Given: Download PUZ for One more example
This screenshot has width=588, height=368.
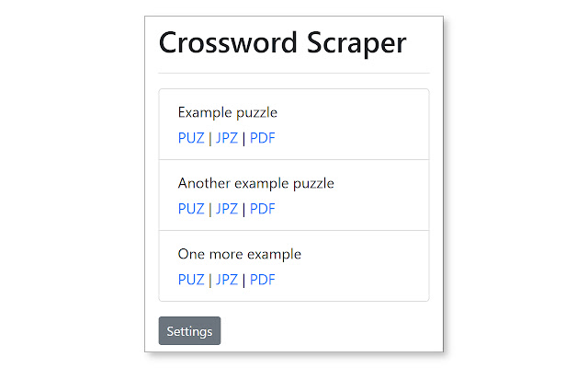Looking at the screenshot, I should 191,280.
